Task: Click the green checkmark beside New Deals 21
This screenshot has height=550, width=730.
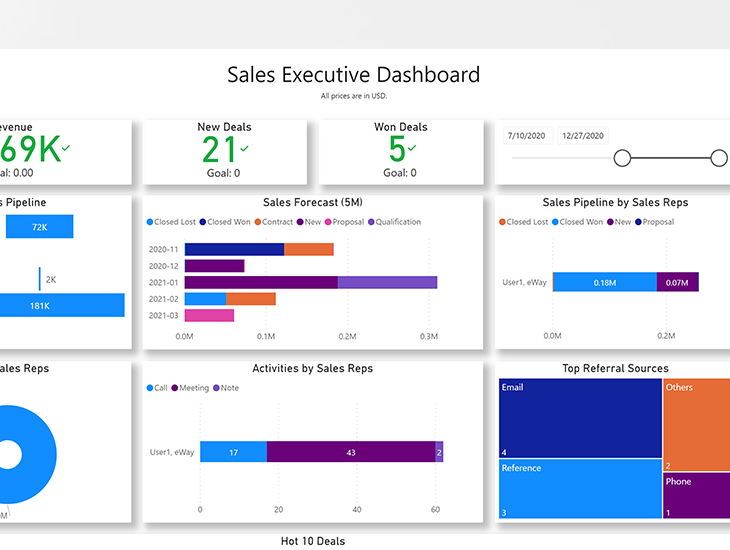Action: (x=244, y=149)
